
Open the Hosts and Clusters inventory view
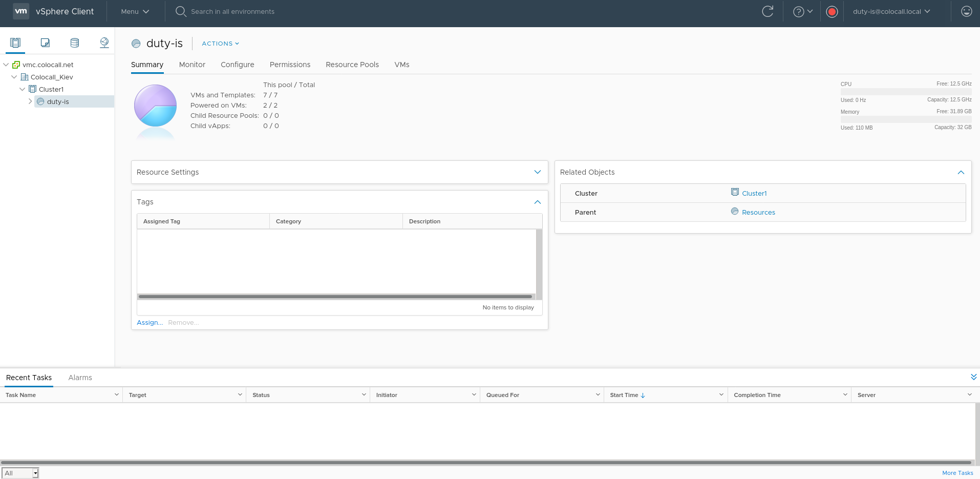click(15, 43)
